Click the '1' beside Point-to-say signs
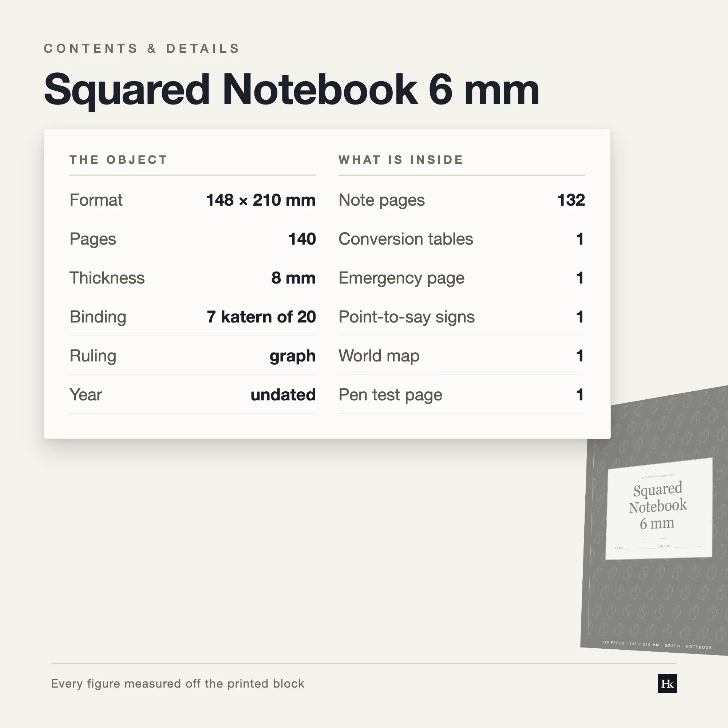The image size is (728, 728). pos(580,317)
